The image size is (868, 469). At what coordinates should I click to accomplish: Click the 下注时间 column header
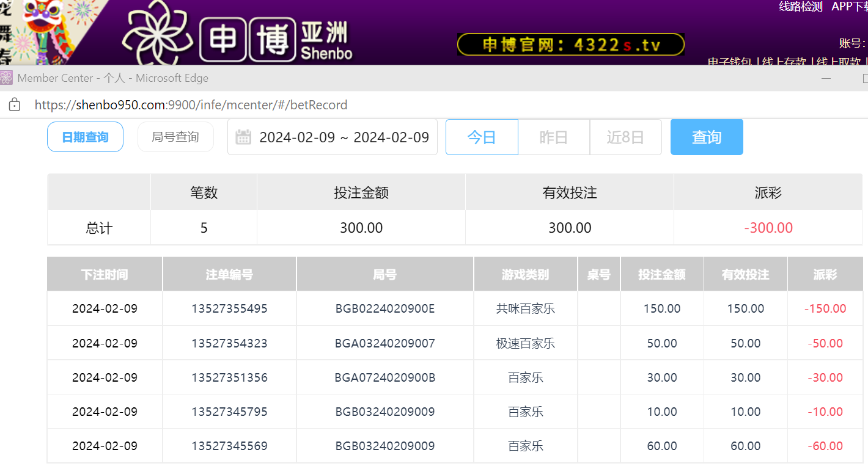[x=105, y=275]
